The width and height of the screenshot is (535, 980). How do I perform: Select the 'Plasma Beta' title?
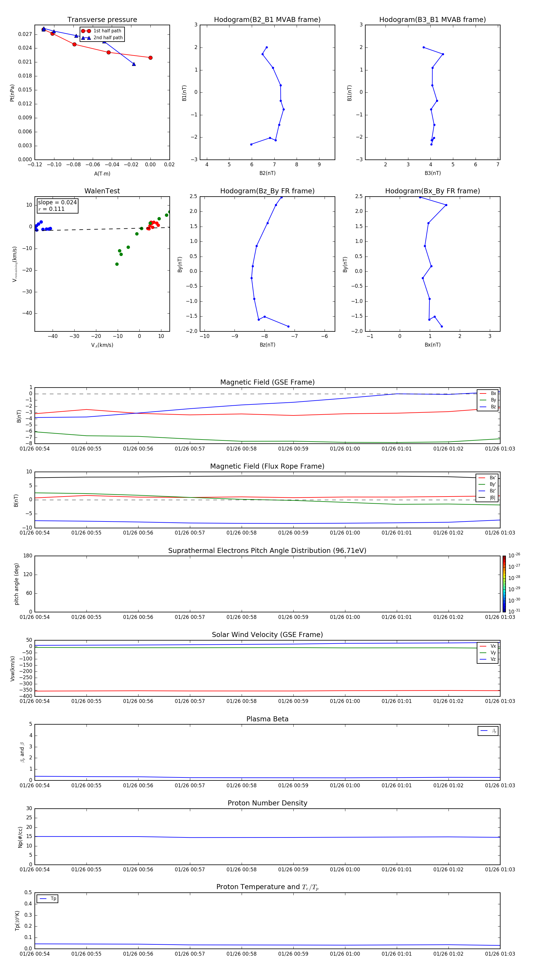(267, 719)
